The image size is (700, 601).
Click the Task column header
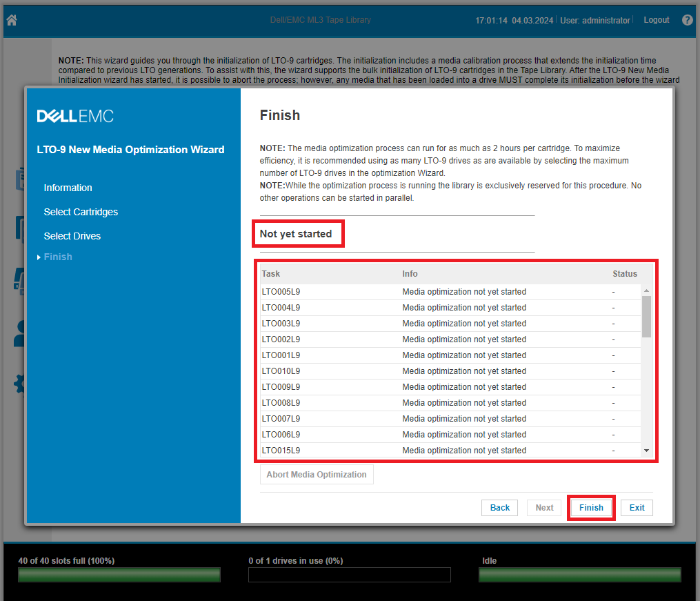pos(271,274)
